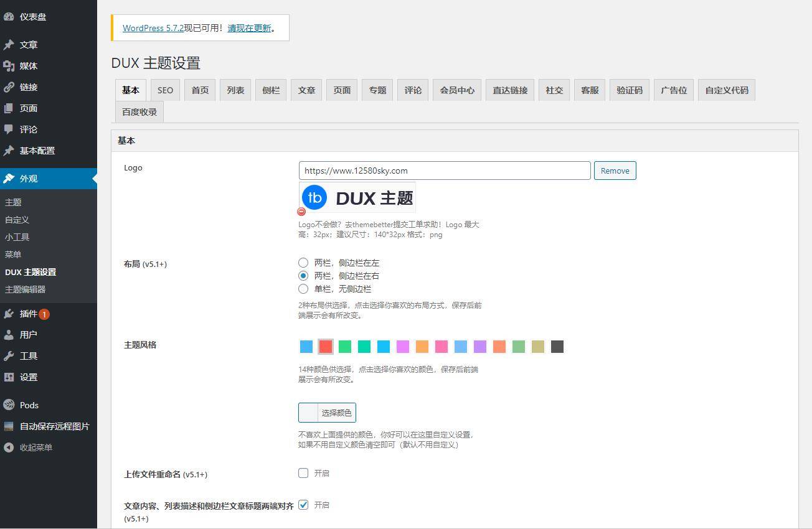Remove the logo with the red minus icon
Viewport: 812px width, 529px height.
(302, 211)
